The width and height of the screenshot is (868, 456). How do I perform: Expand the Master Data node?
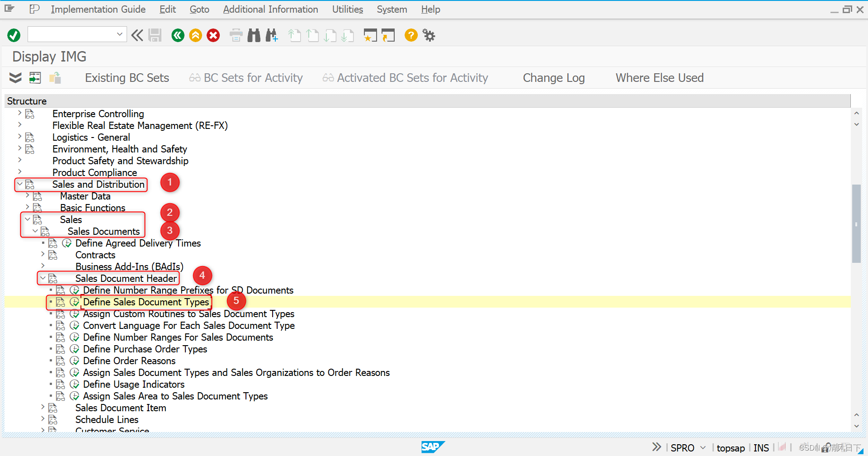pos(28,196)
